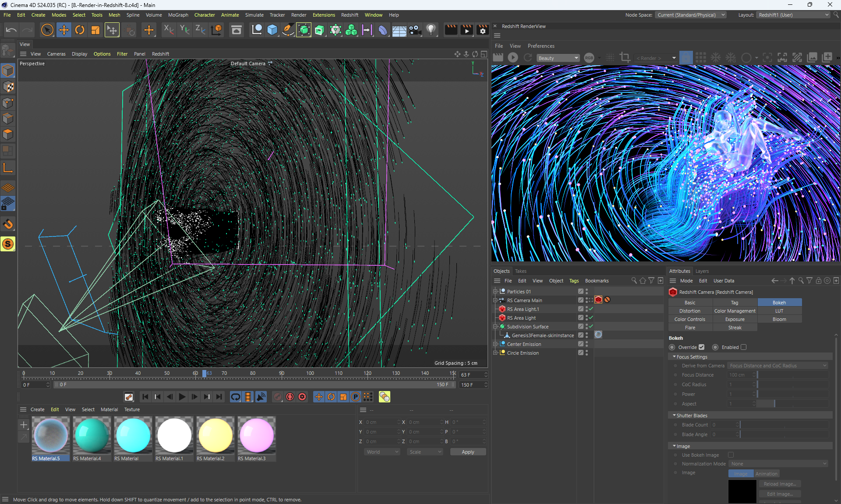Open the MoGraph menu
This screenshot has height=504, width=841.
[178, 15]
